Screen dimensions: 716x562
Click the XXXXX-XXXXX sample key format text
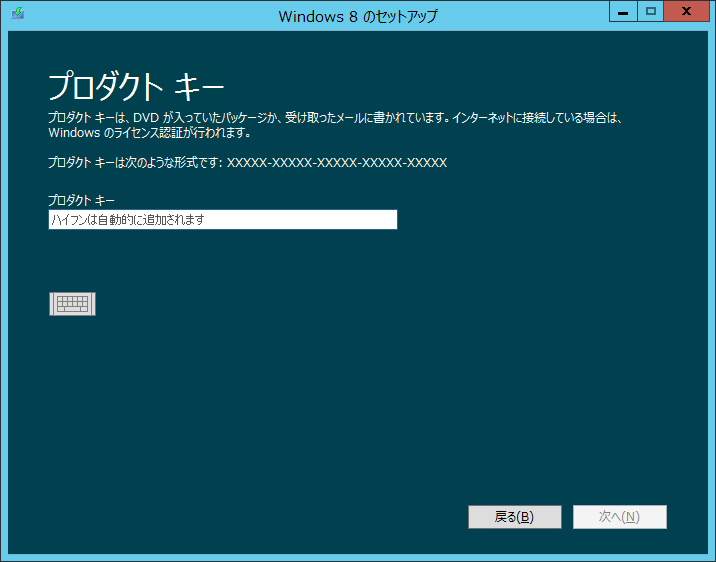(336, 162)
